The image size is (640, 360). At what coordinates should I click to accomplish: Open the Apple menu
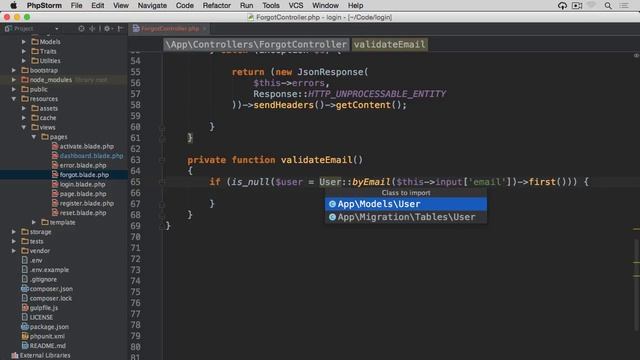pos(13,5)
